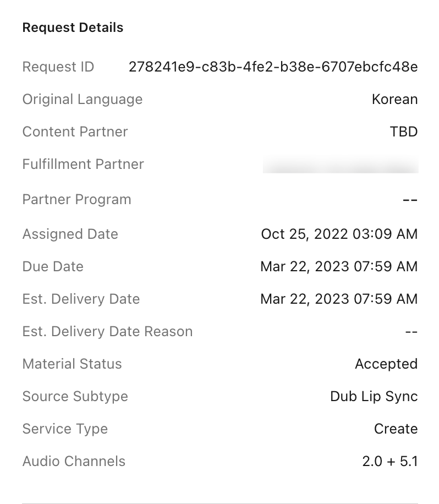Click the Request Details heading
The height and width of the screenshot is (504, 439).
[73, 28]
